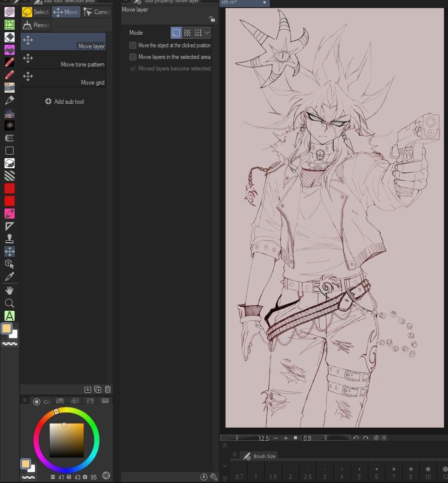This screenshot has height=483, width=448.
Task: Open the Mode dropdown arrow
Action: click(207, 33)
